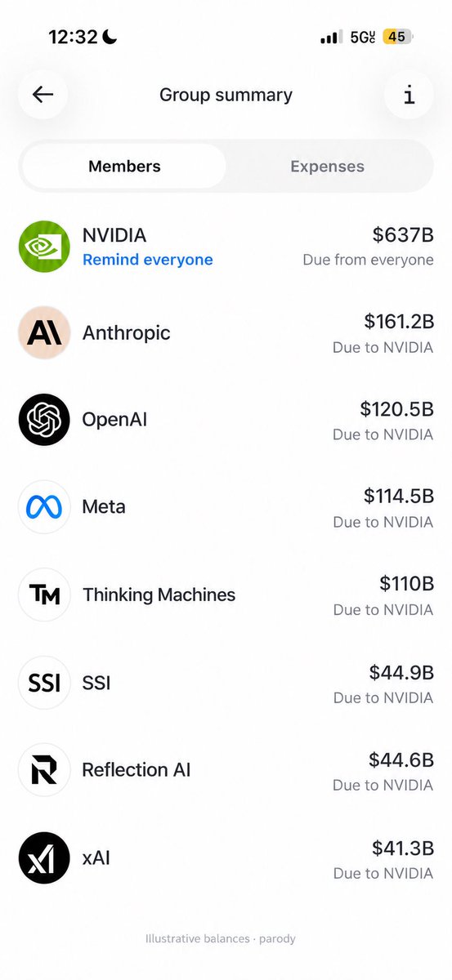Click the Remind everyone link

[x=148, y=260]
